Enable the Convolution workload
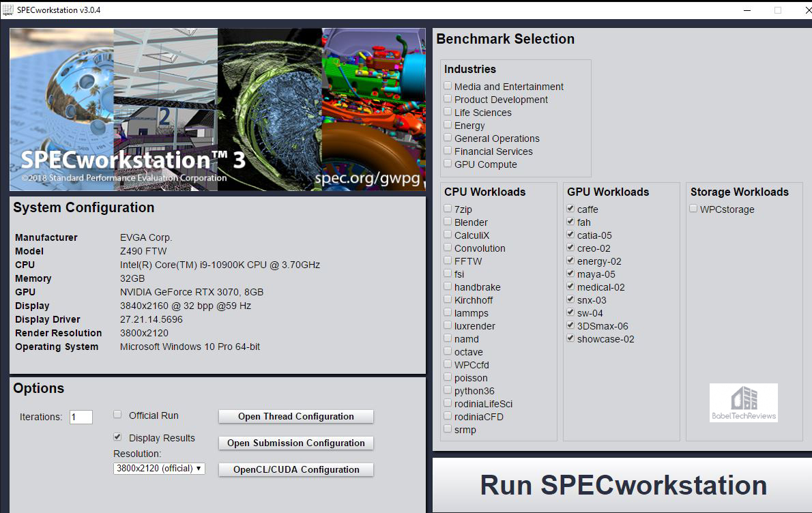This screenshot has height=513, width=812. coord(448,248)
